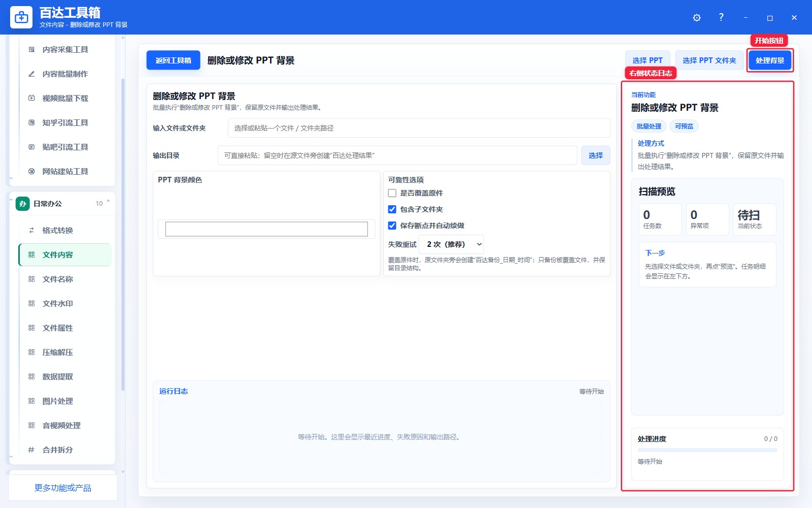Uncheck 保存断点并自动续做 checkbox
This screenshot has height=508, width=812.
(x=392, y=226)
